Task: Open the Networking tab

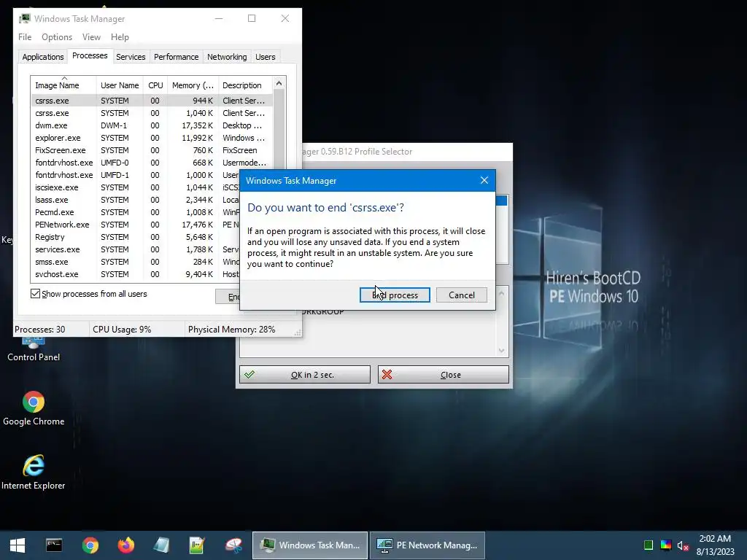Action: (x=227, y=57)
